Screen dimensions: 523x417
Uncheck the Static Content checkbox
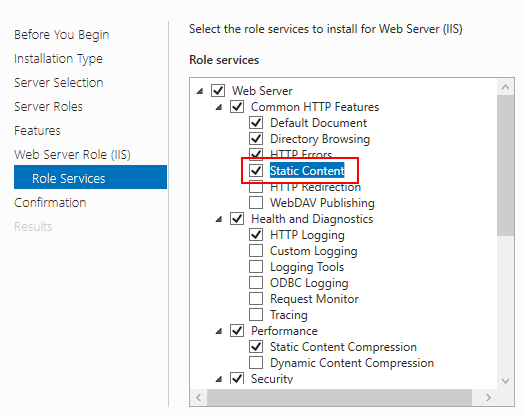(256, 170)
